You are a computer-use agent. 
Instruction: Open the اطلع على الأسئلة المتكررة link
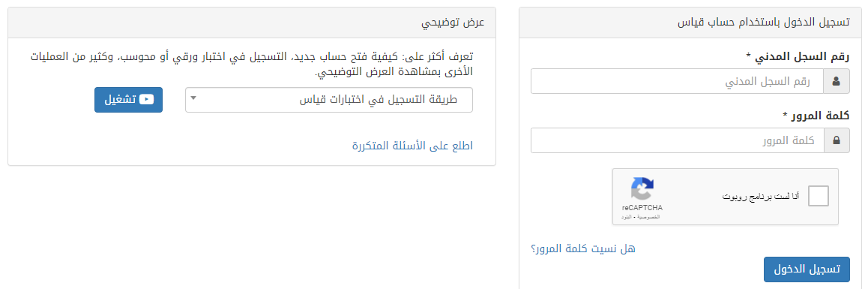412,146
